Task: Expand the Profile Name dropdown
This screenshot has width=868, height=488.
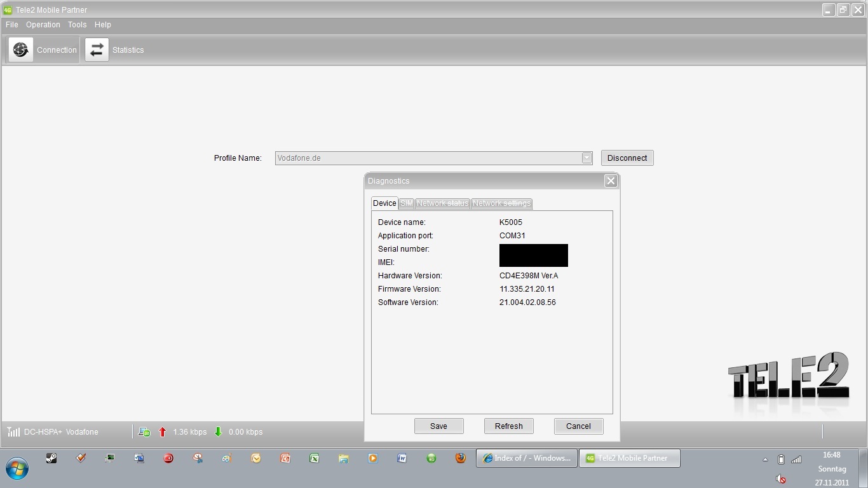Action: coord(587,158)
